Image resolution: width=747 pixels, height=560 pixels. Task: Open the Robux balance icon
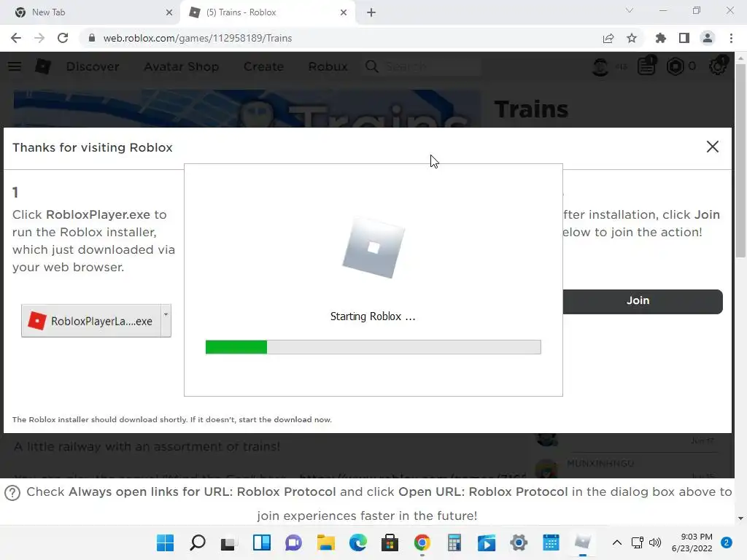point(675,66)
